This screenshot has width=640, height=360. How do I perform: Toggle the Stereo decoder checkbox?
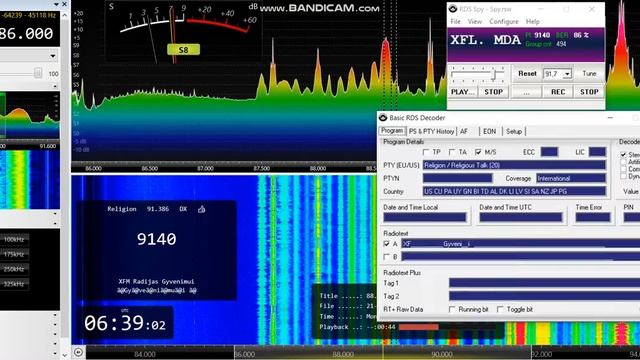[x=623, y=155]
